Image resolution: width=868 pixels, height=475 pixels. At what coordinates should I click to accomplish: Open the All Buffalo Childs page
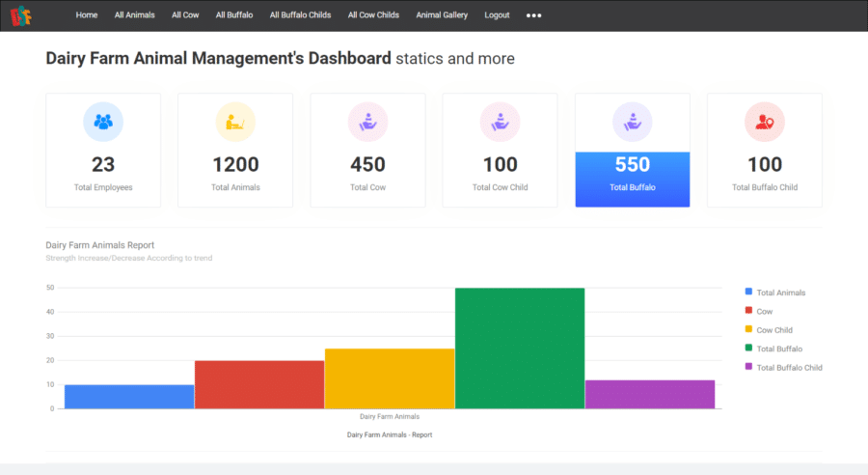click(300, 15)
